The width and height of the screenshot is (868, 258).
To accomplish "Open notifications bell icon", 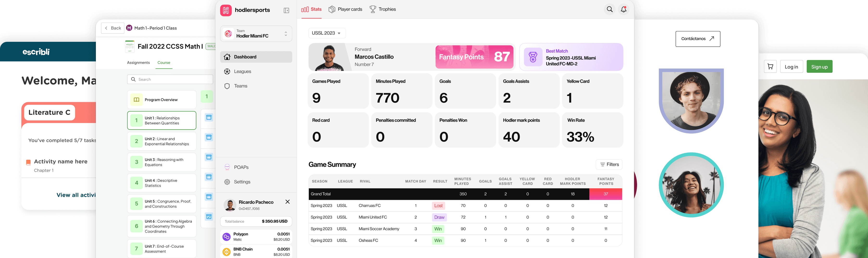I will click(624, 9).
